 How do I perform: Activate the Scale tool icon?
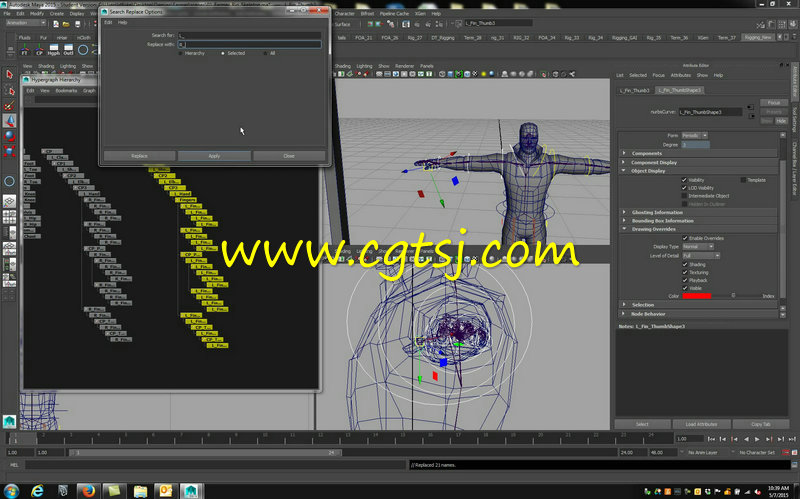tap(9, 151)
